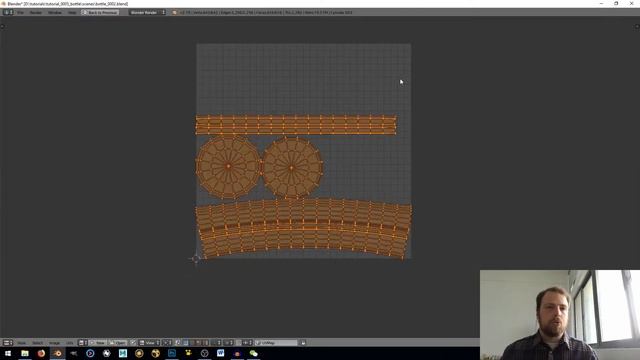Viewport: 640px width, 360px height.
Task: Click the Blender logo icon in the top header
Action: pyautogui.click(x=175, y=13)
